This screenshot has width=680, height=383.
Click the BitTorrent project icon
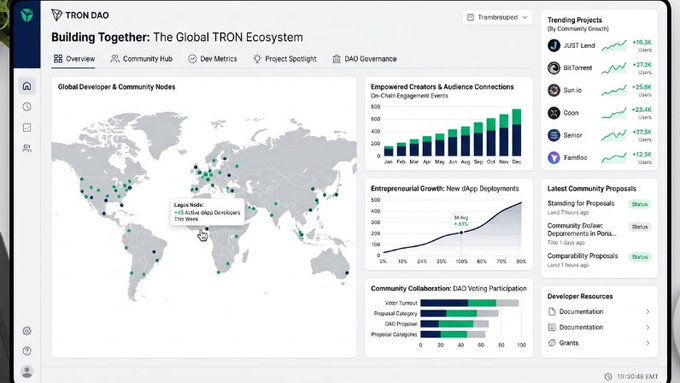[554, 68]
